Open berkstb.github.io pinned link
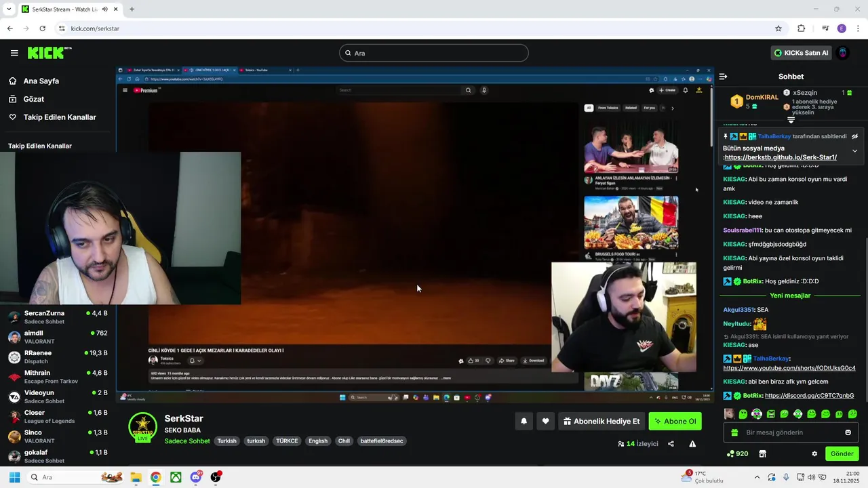This screenshot has width=868, height=488. pyautogui.click(x=780, y=157)
